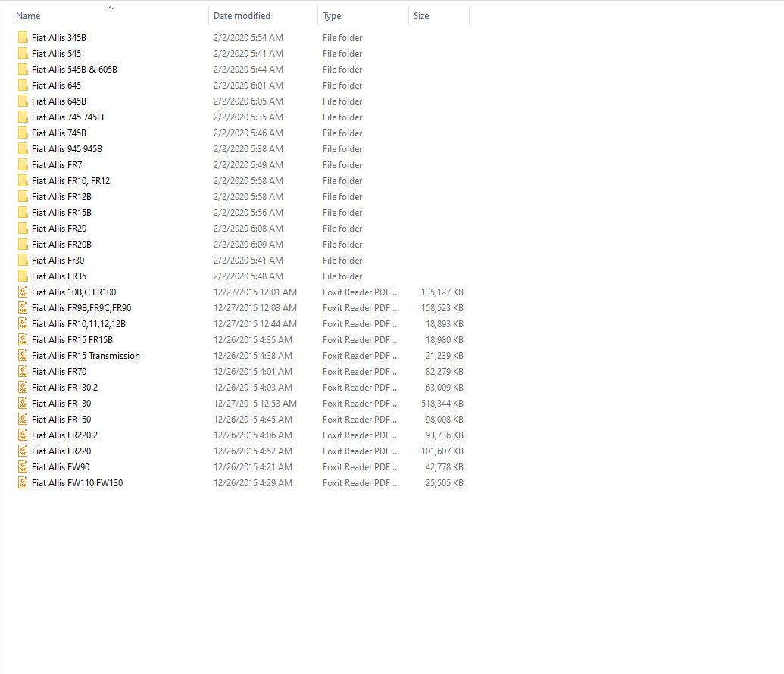Click the folder icon for Fiat Allis 345B
Viewport: 784px width, 674px height.
click(23, 38)
